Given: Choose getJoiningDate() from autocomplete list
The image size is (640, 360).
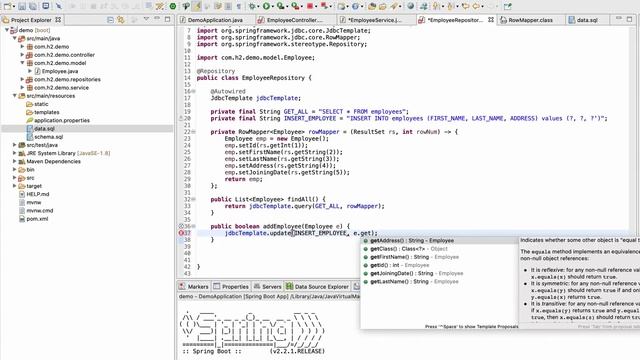Looking at the screenshot, I should 439,273.
